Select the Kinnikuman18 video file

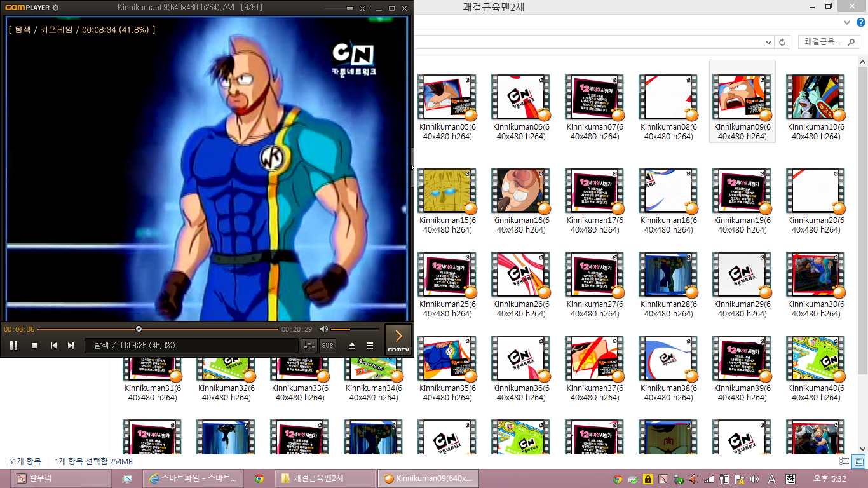click(668, 201)
